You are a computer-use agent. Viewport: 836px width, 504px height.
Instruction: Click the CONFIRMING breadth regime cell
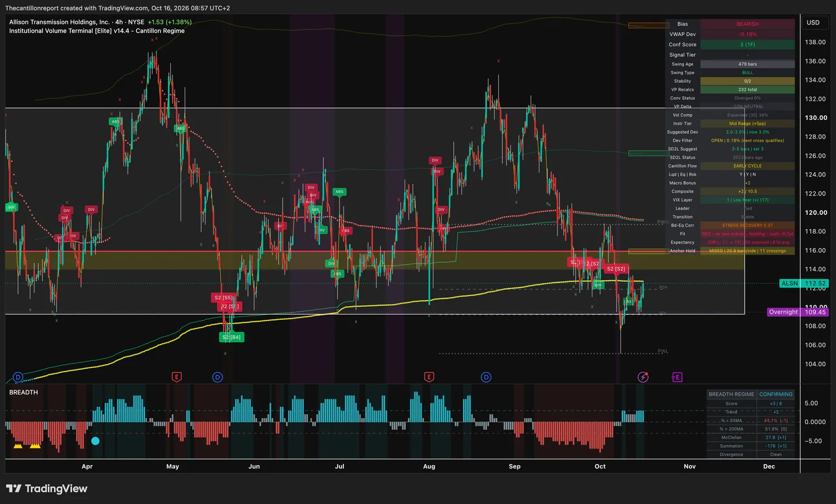(x=776, y=394)
